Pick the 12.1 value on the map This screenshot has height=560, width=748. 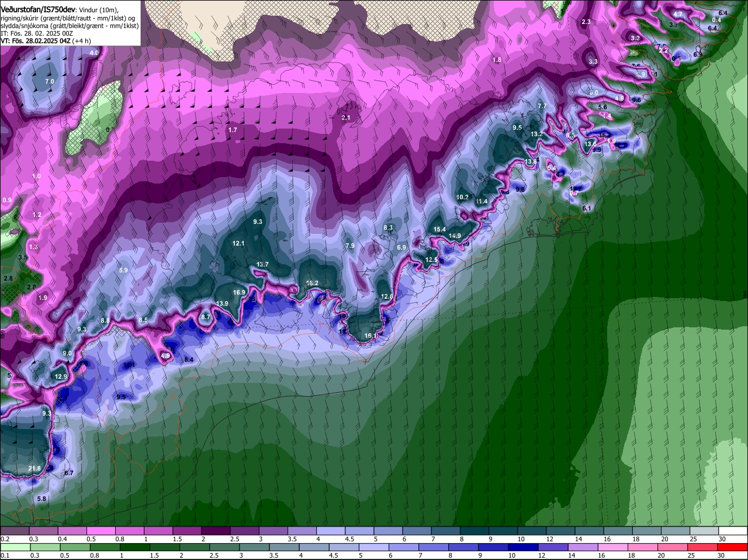click(238, 243)
